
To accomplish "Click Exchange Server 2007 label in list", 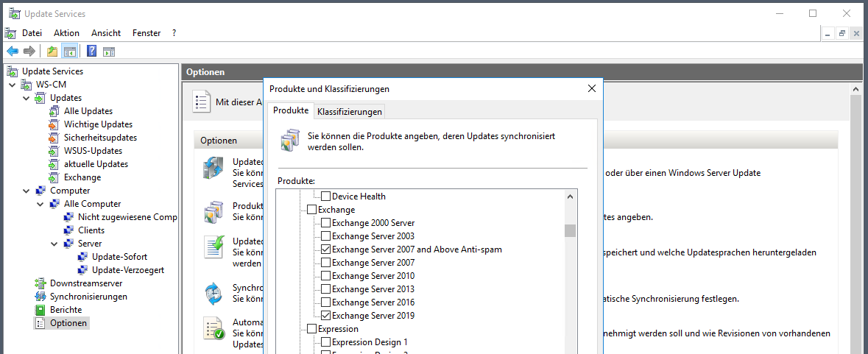I will pos(373,263).
